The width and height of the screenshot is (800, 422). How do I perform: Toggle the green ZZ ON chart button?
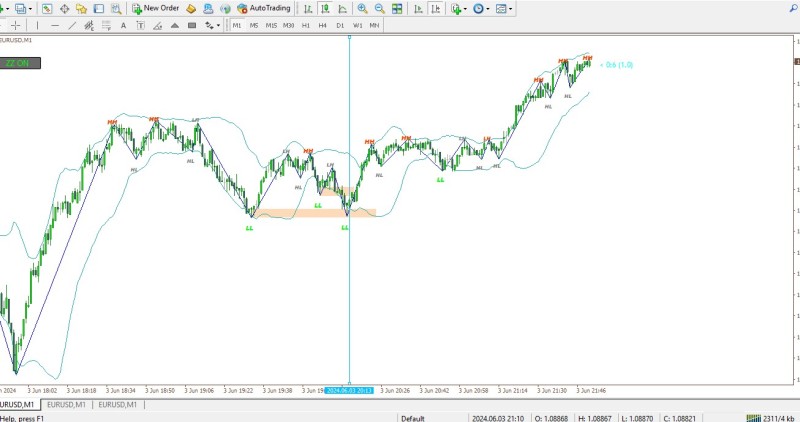[17, 62]
